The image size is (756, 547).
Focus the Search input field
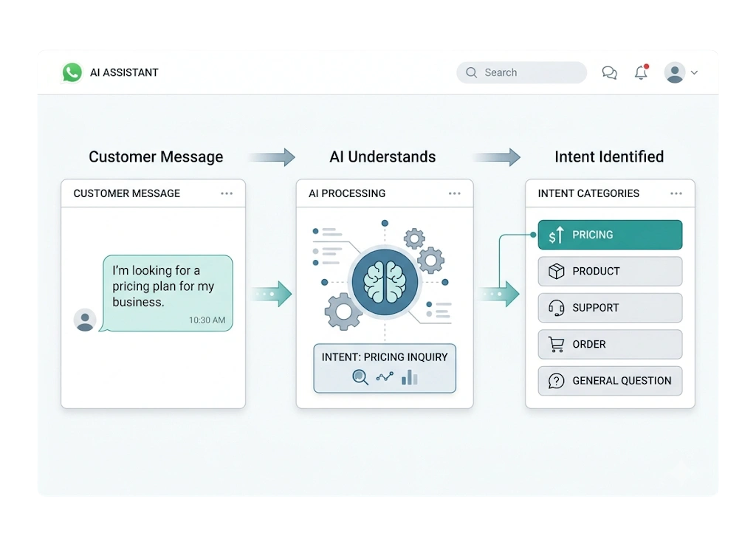pyautogui.click(x=522, y=72)
